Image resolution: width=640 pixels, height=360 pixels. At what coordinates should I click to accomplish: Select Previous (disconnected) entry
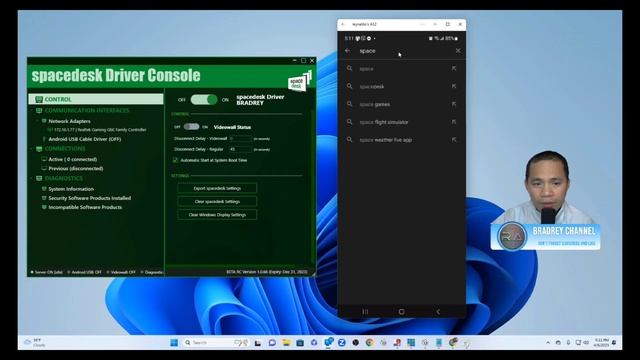click(76, 169)
